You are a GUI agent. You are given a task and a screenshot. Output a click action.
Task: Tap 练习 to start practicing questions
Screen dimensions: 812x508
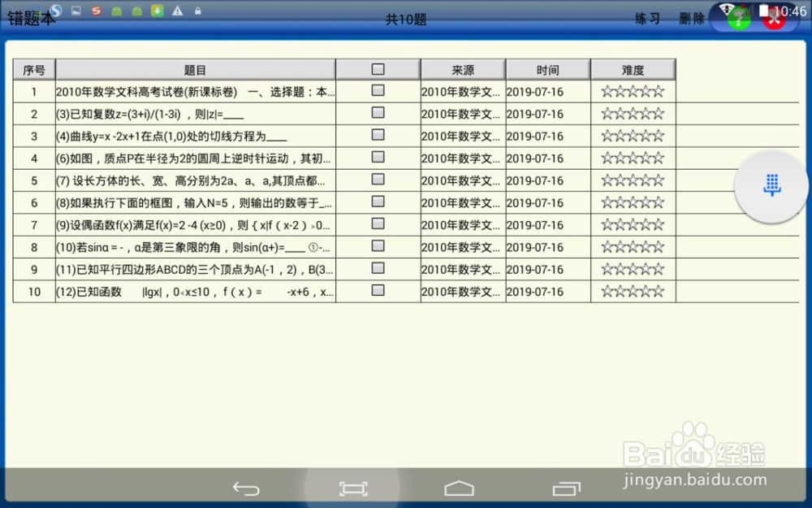point(647,19)
